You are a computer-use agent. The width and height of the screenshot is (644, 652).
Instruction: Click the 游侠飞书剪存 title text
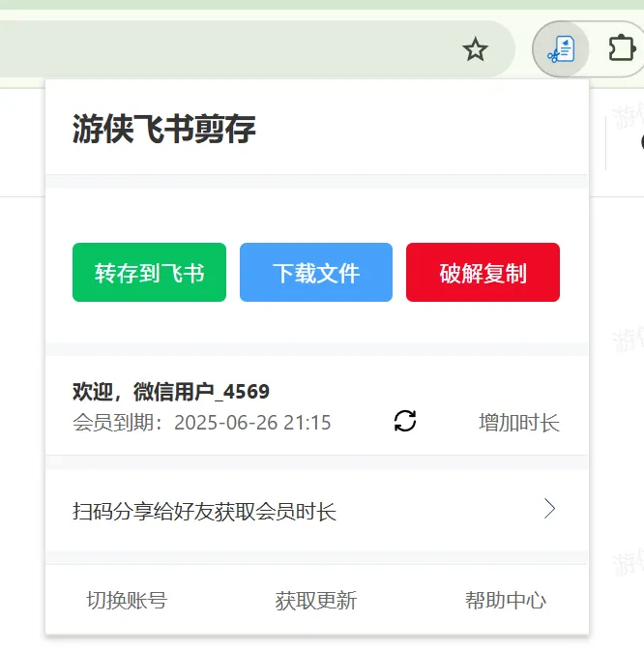pyautogui.click(x=163, y=130)
